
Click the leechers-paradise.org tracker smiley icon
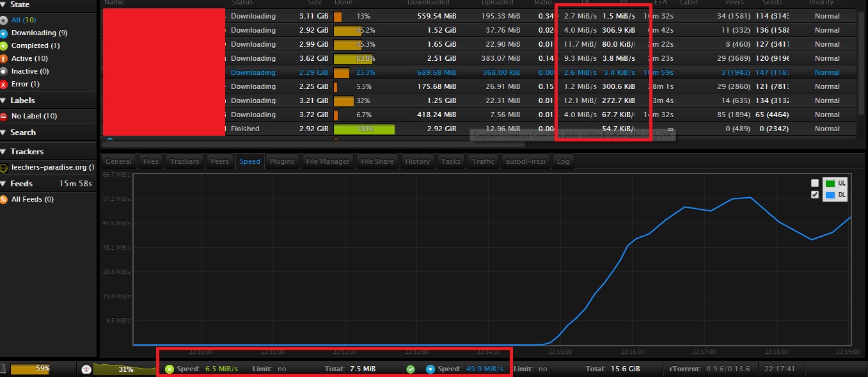tap(4, 168)
